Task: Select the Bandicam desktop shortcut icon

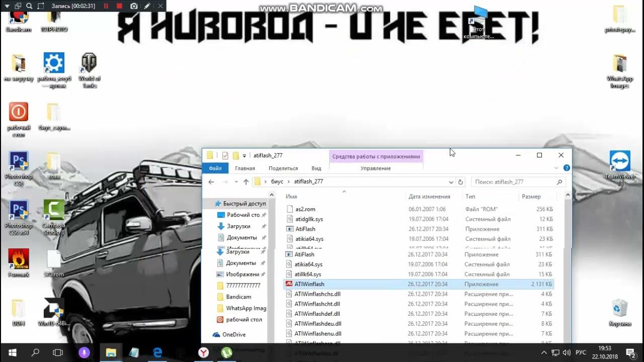Action: (19, 21)
